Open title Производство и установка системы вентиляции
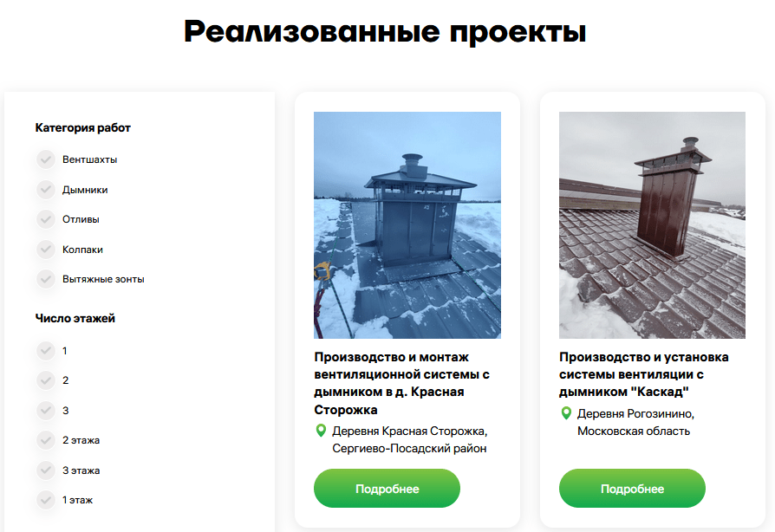Image resolution: width=775 pixels, height=532 pixels. 643,374
